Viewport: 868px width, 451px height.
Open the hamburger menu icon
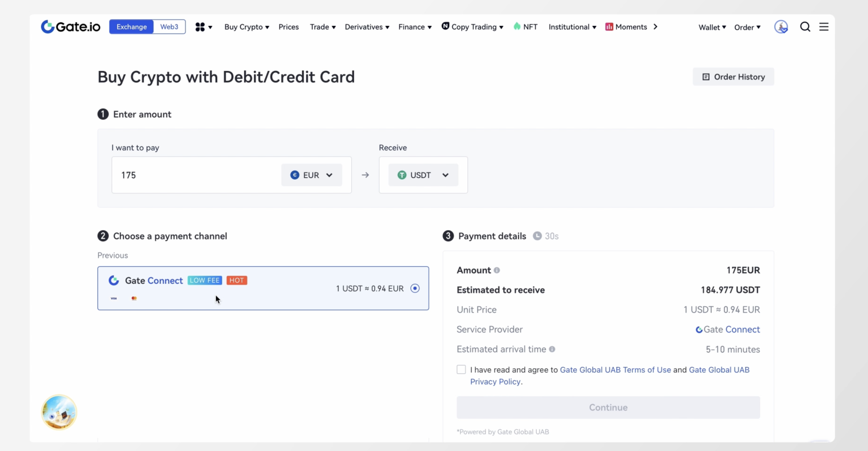(824, 27)
